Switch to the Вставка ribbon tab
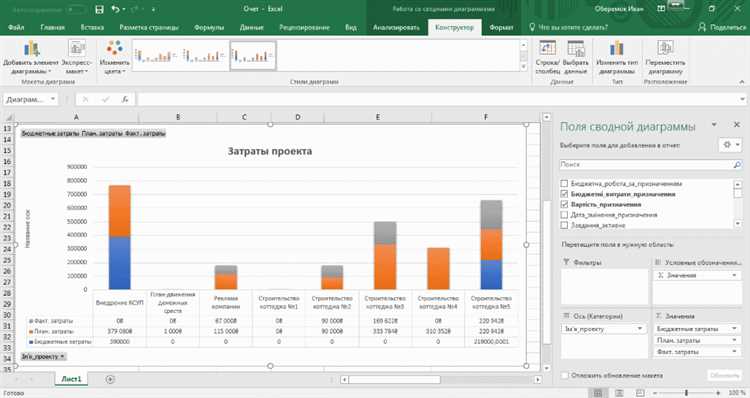Viewport: 750px width, 398px height. coord(92,27)
